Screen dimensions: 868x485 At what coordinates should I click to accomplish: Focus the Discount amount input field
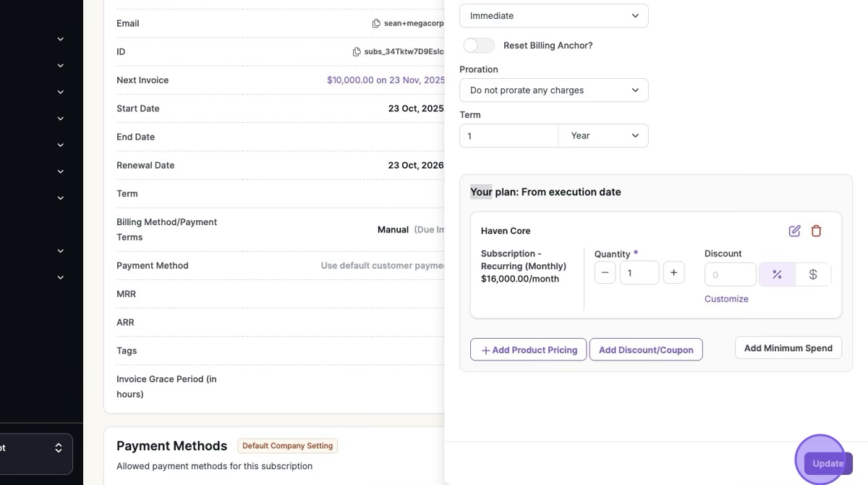[x=730, y=274]
